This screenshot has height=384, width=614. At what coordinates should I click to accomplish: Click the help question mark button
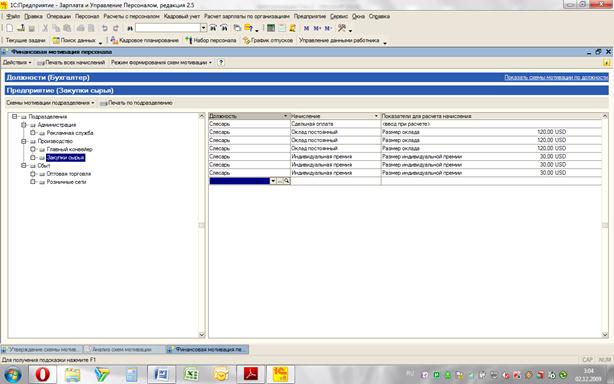coord(221,63)
